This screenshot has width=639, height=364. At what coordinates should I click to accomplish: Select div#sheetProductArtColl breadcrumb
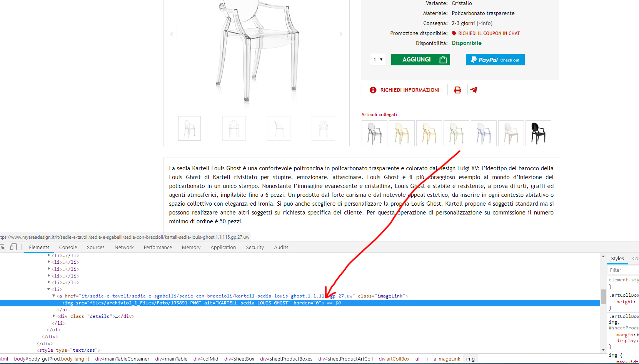tap(345, 359)
